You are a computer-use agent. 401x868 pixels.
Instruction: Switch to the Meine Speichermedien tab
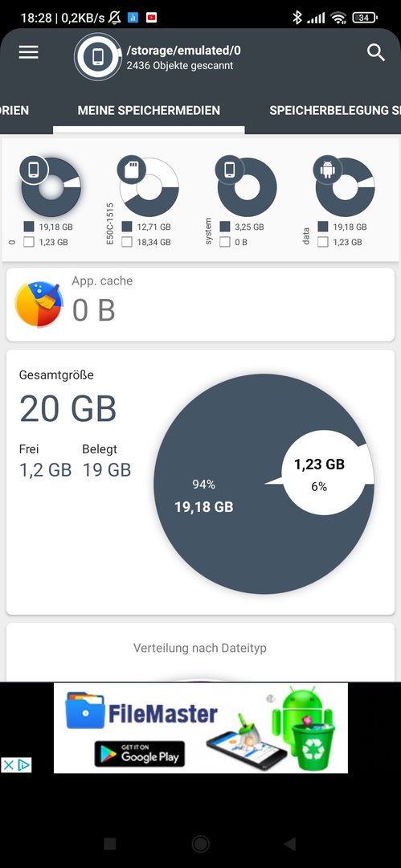pyautogui.click(x=149, y=110)
